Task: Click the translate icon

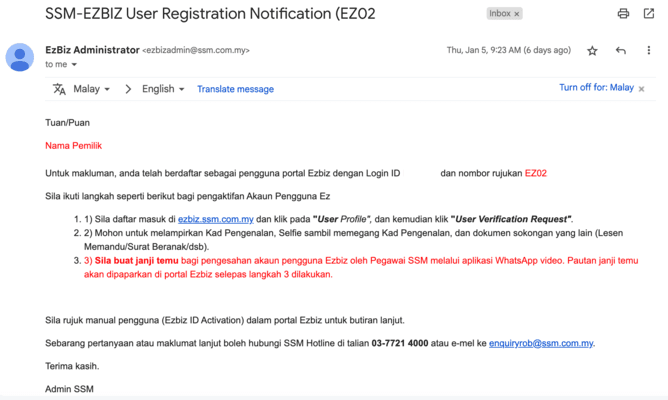Action: pyautogui.click(x=59, y=89)
